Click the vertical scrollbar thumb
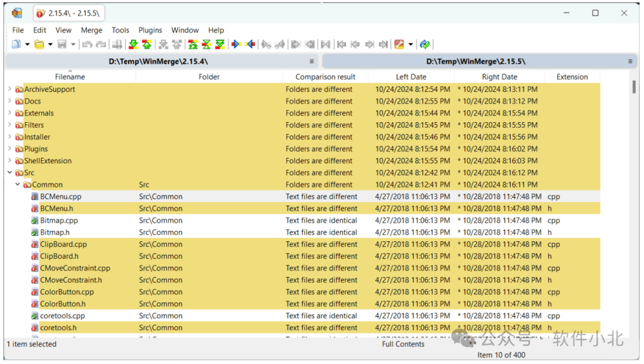Viewport: 644px width, 364px height. pos(634,86)
